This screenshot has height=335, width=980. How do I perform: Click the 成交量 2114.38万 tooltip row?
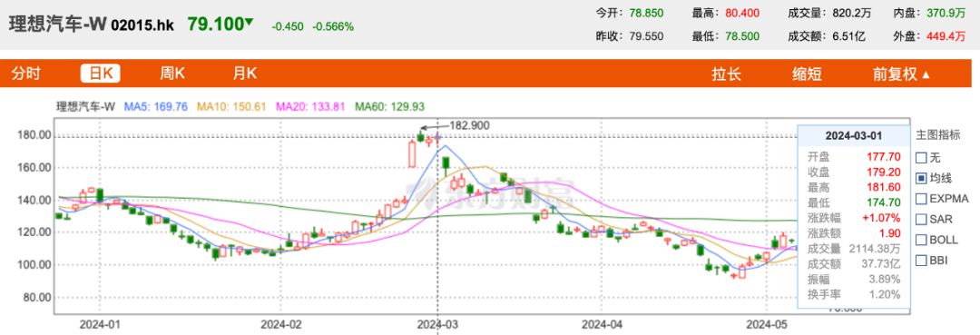(853, 248)
